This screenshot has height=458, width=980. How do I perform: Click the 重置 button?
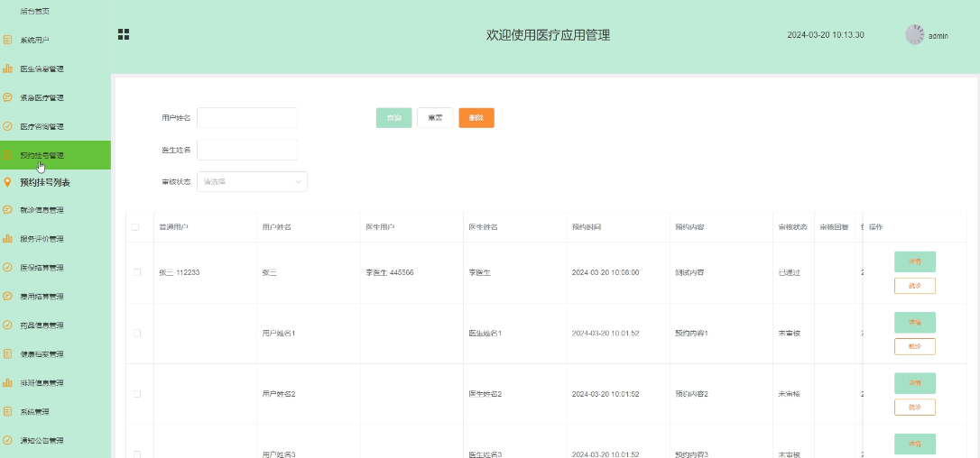[435, 118]
